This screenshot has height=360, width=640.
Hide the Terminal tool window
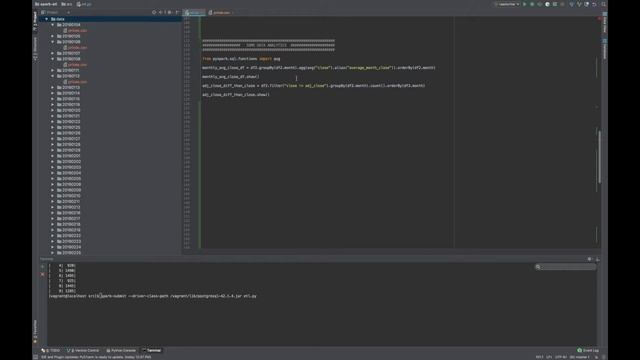597,259
